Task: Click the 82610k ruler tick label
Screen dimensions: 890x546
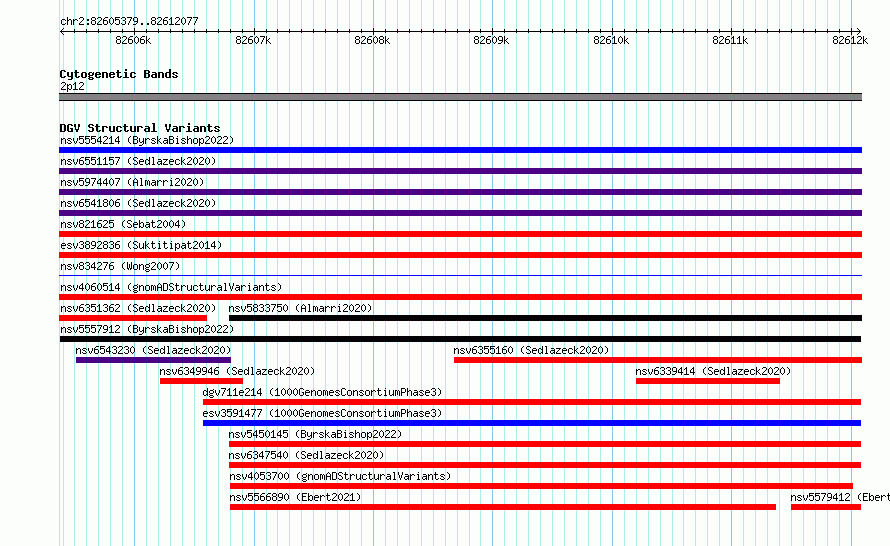Action: pos(611,40)
